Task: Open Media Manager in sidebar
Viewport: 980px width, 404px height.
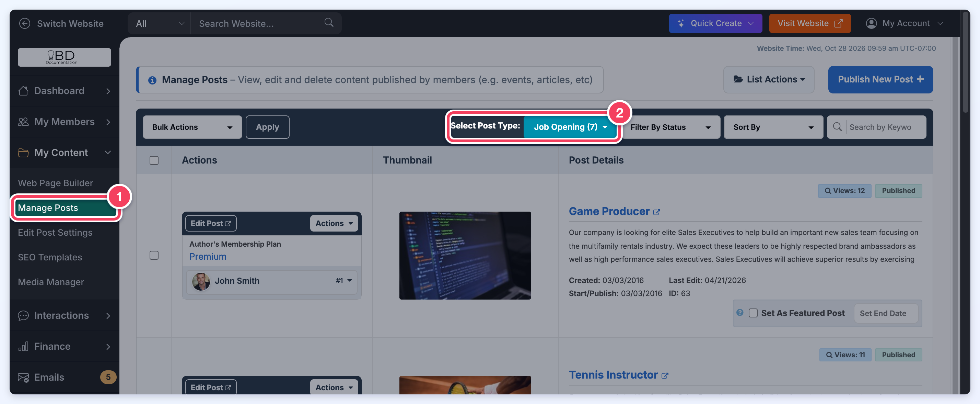Action: pos(51,282)
